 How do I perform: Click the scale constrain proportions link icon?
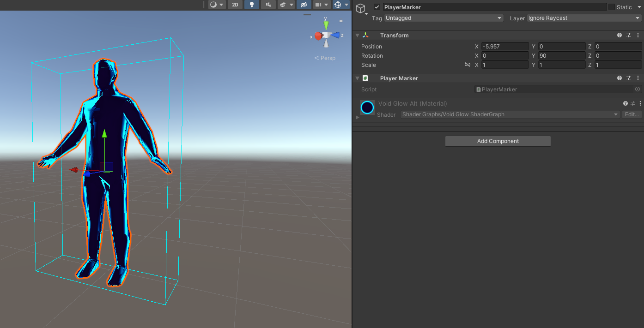tap(467, 65)
